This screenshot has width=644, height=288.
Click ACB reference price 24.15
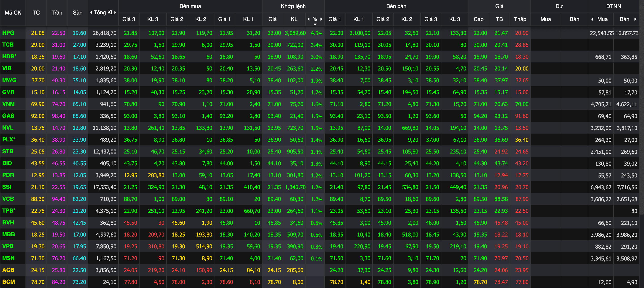coord(38,270)
